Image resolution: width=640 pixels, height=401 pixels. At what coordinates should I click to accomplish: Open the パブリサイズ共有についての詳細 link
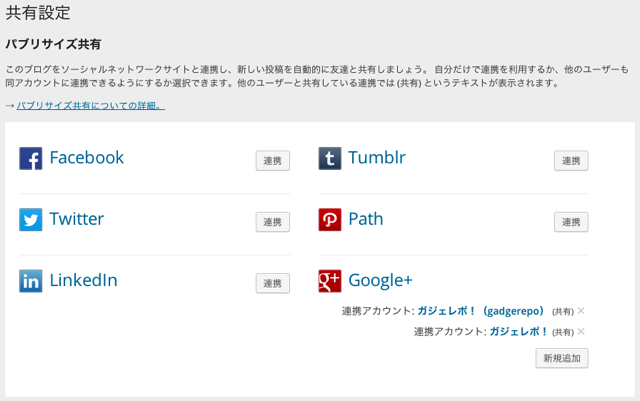(91, 106)
